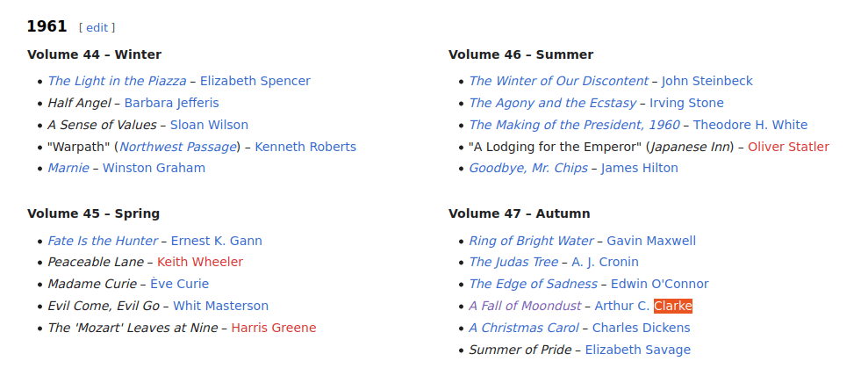This screenshot has height=383, width=868.
Task: Open Fate Is the Hunter link
Action: 103,241
